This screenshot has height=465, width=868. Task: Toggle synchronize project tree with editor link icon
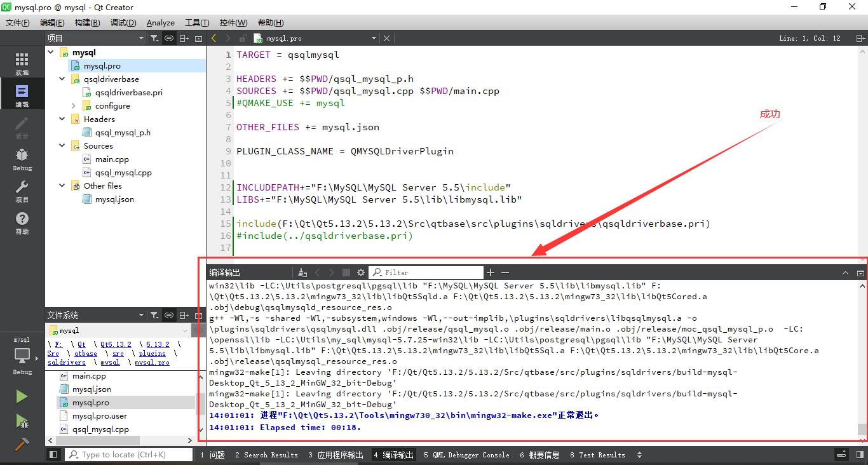coord(169,38)
